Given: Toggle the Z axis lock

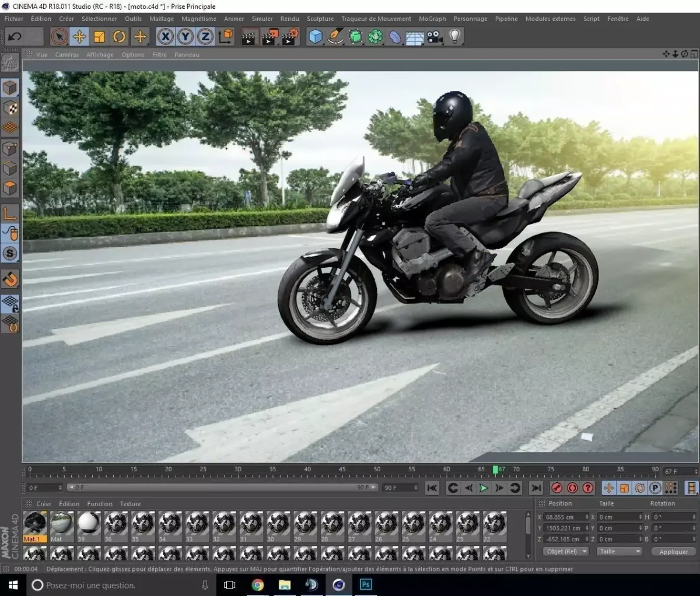Looking at the screenshot, I should (205, 37).
